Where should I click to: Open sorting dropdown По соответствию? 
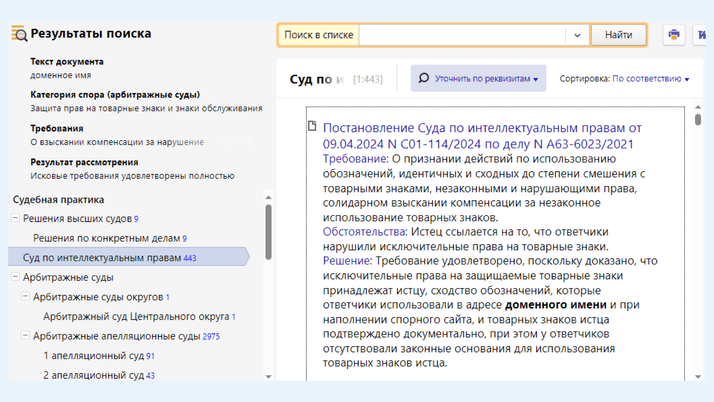click(x=651, y=79)
